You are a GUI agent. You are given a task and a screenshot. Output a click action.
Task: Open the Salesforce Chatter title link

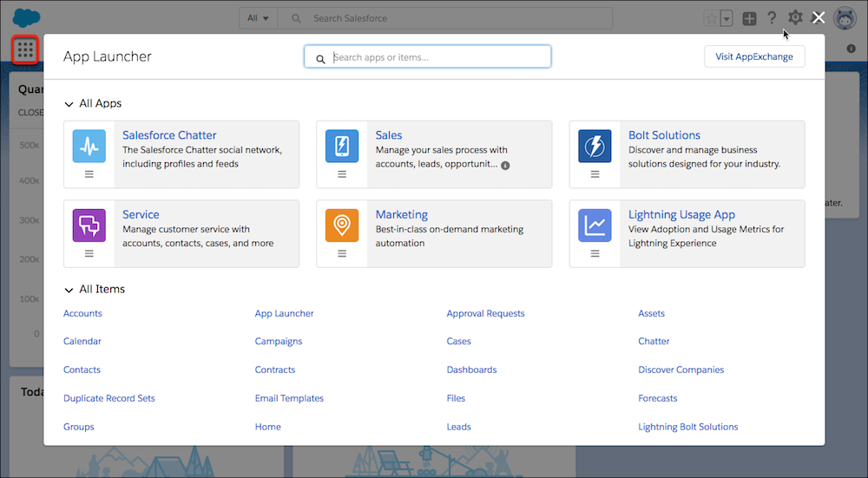click(x=169, y=135)
